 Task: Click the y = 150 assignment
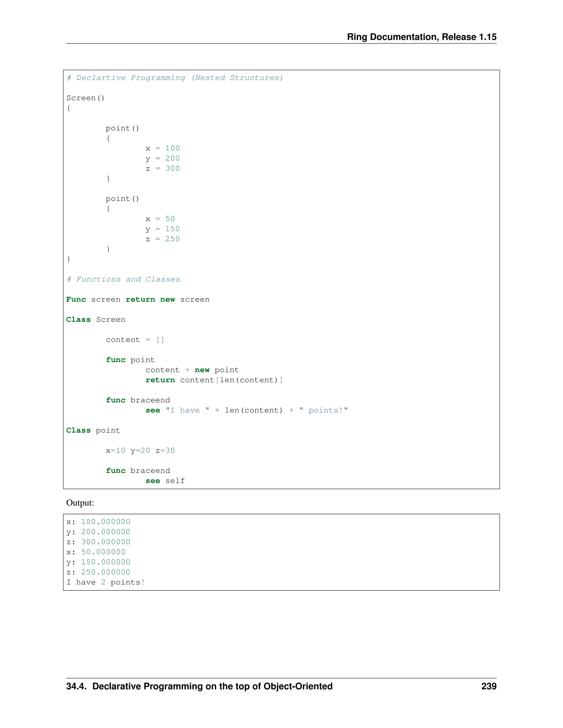pyautogui.click(x=162, y=229)
